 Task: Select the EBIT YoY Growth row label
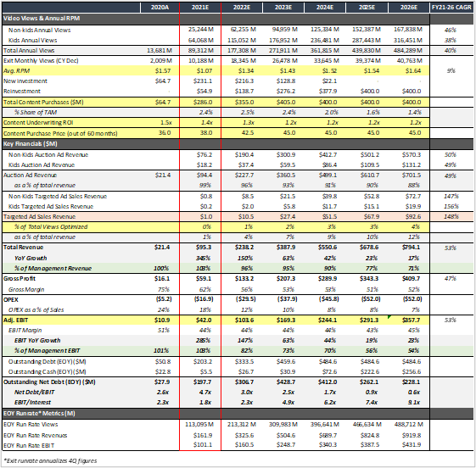(37, 340)
